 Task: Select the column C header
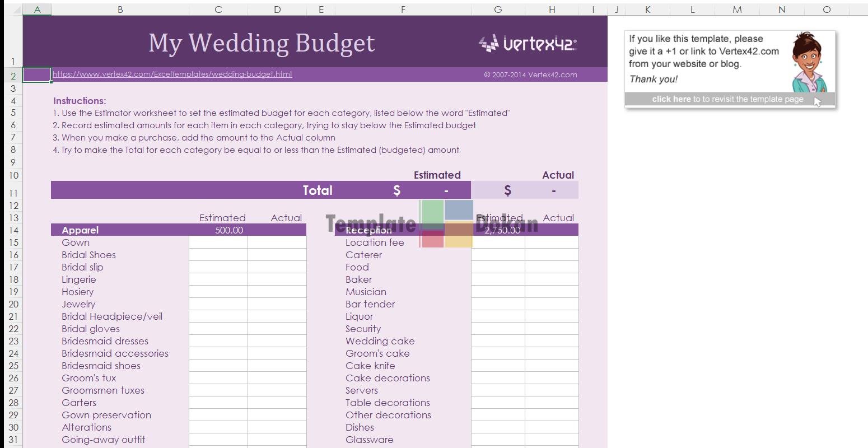click(218, 10)
